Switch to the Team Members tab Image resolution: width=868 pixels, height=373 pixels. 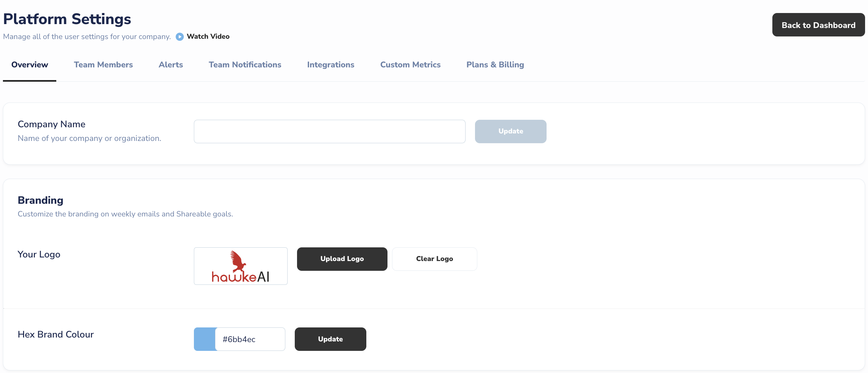(103, 65)
